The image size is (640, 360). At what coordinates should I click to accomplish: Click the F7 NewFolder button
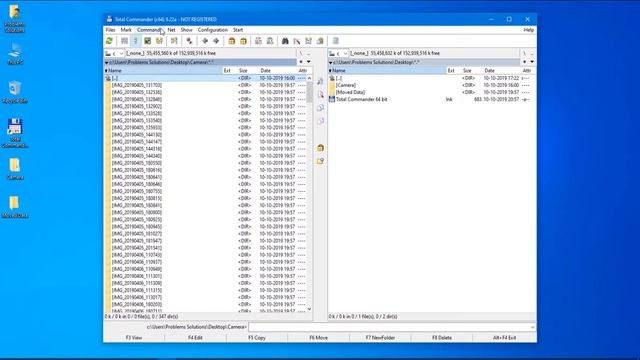pyautogui.click(x=380, y=338)
